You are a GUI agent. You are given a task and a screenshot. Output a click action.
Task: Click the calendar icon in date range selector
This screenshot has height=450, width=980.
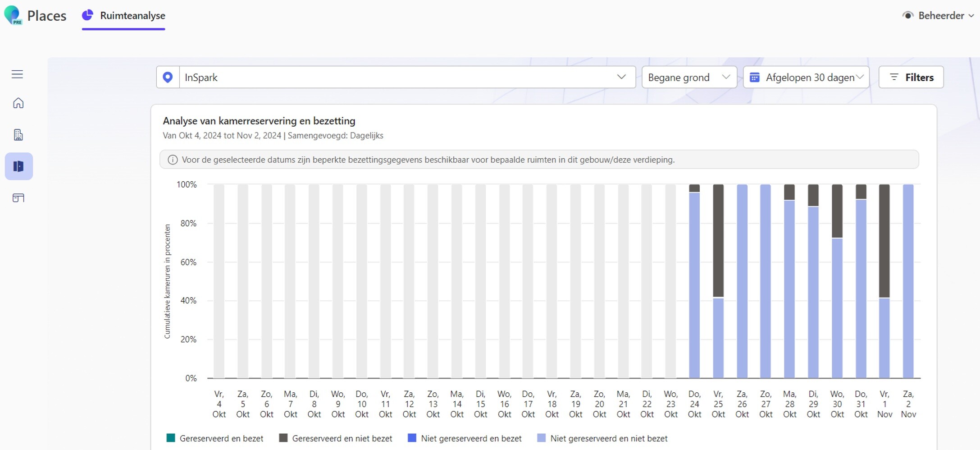click(754, 78)
